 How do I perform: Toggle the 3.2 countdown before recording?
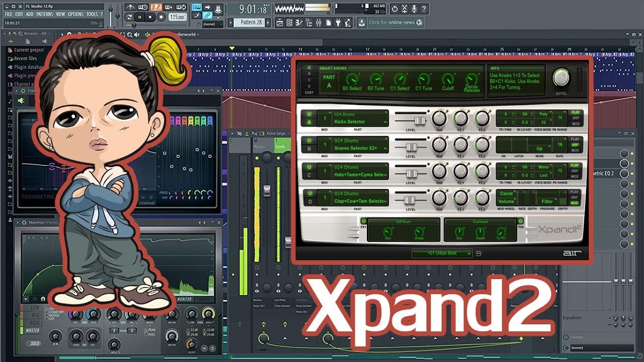pos(156,8)
